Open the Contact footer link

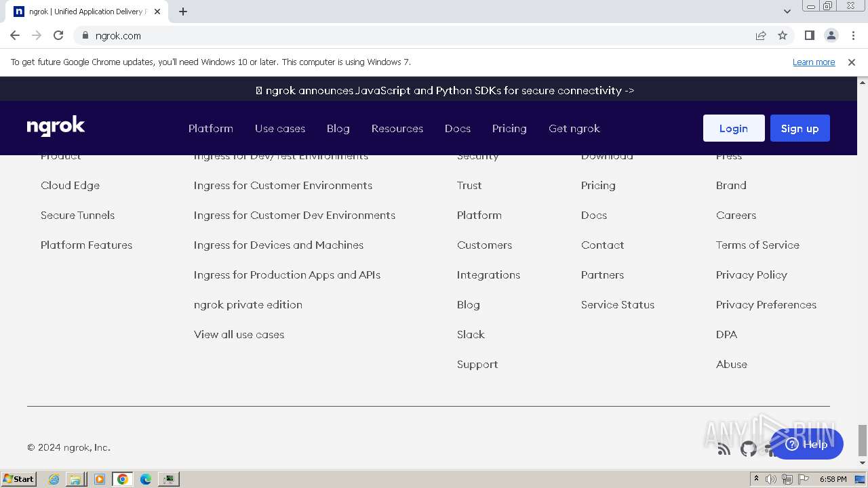click(x=602, y=245)
